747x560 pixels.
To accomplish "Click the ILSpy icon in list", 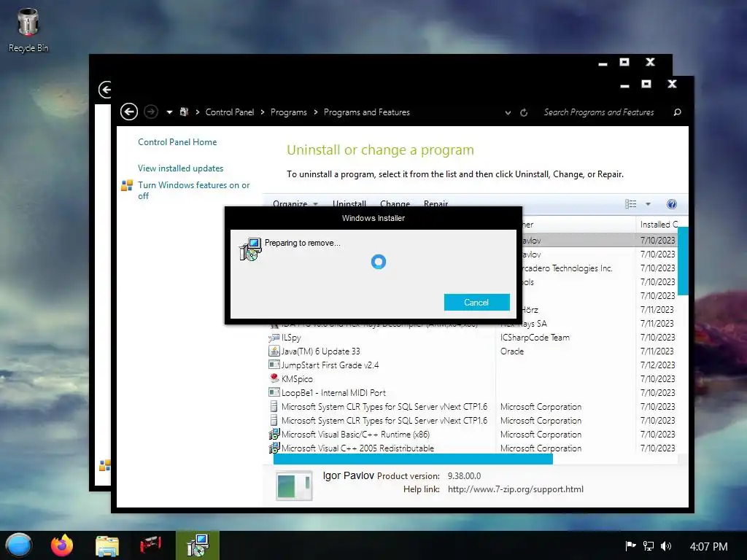I will (274, 338).
